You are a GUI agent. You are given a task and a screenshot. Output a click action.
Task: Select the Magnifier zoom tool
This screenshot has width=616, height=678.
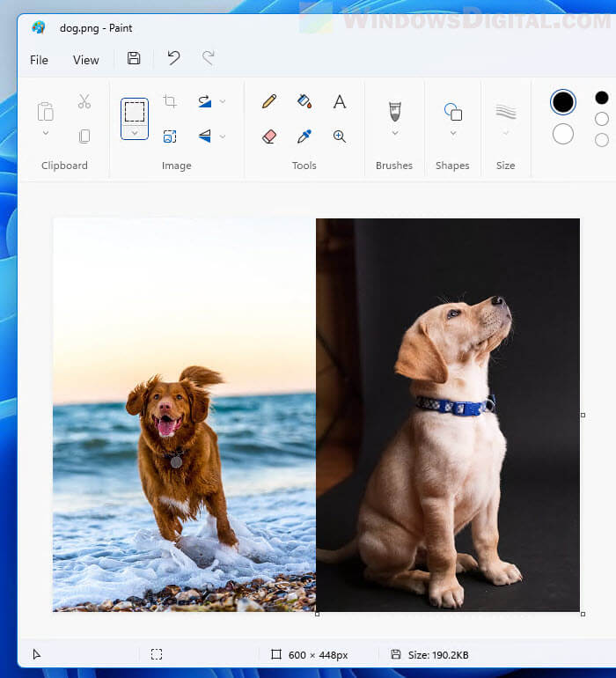click(x=339, y=136)
